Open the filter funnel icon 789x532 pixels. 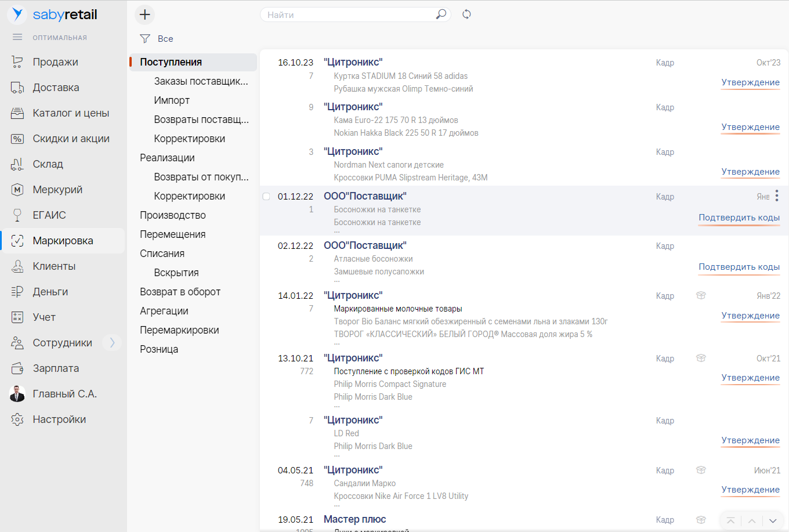[x=145, y=39]
